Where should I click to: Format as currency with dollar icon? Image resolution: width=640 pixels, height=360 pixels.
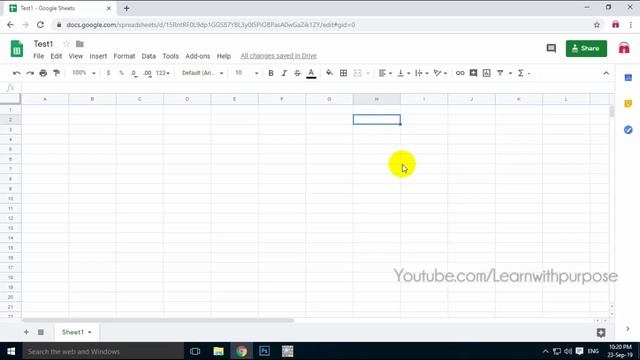tap(108, 73)
